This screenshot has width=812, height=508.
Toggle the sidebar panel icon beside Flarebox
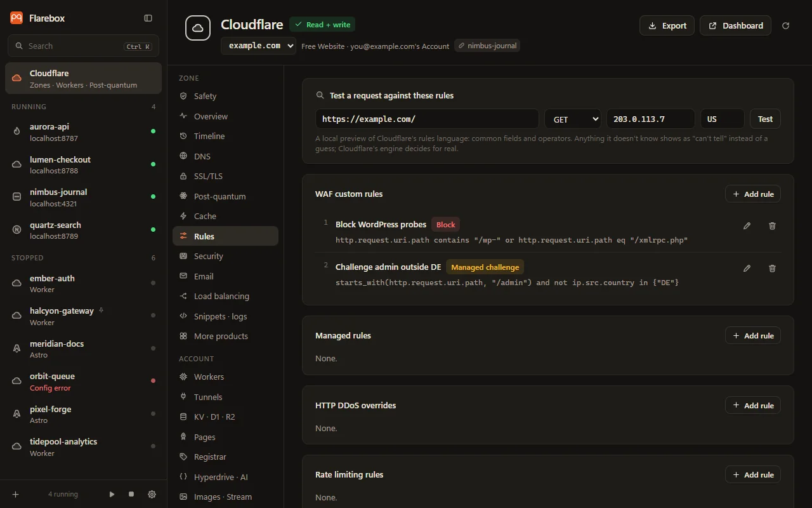pos(148,18)
